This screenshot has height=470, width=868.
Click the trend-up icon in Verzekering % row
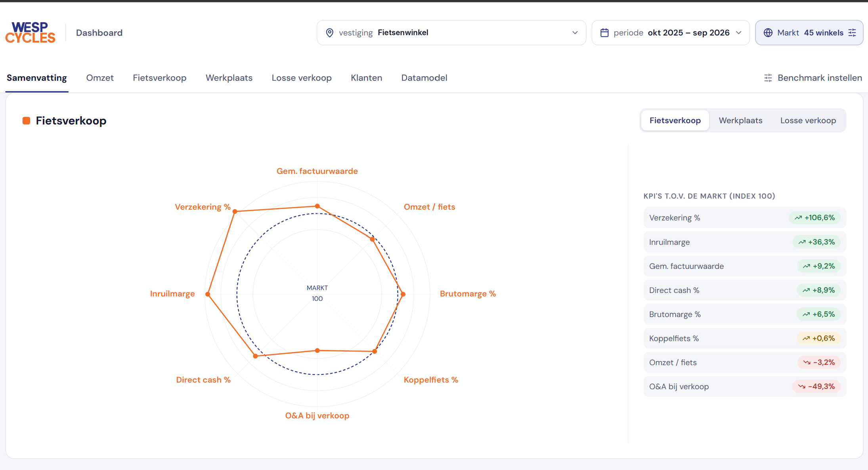click(x=798, y=218)
